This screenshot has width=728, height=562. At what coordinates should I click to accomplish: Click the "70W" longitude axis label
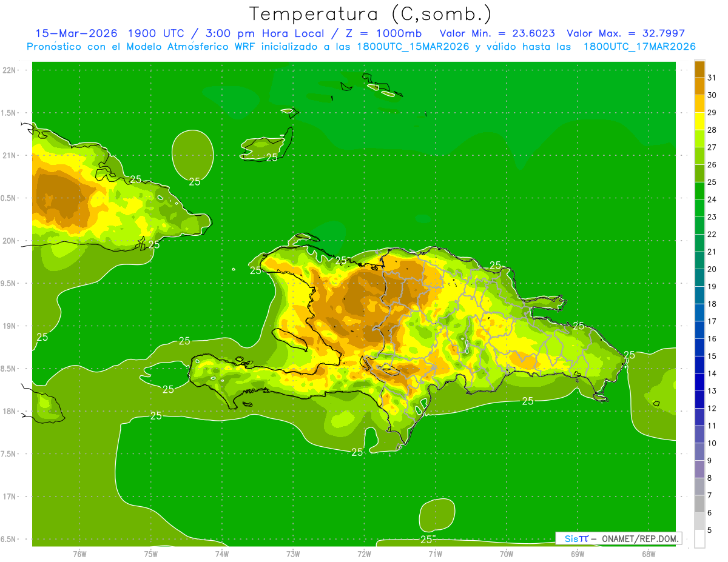(506, 554)
